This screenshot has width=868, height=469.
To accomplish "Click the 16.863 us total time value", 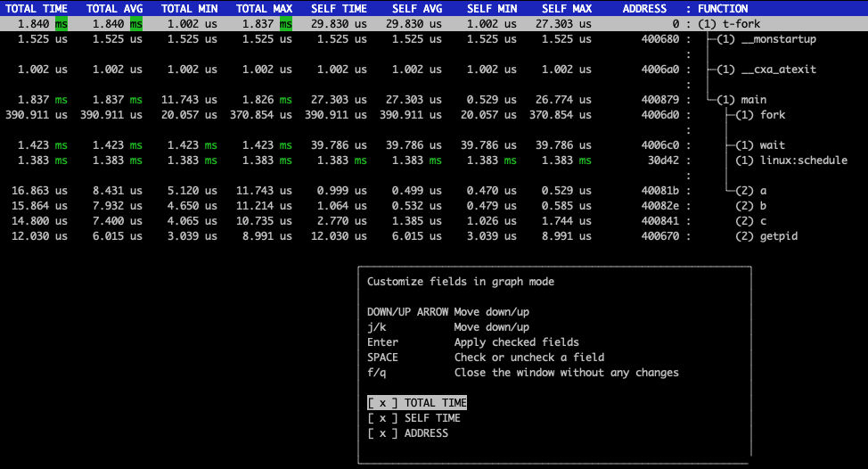I will tap(39, 191).
